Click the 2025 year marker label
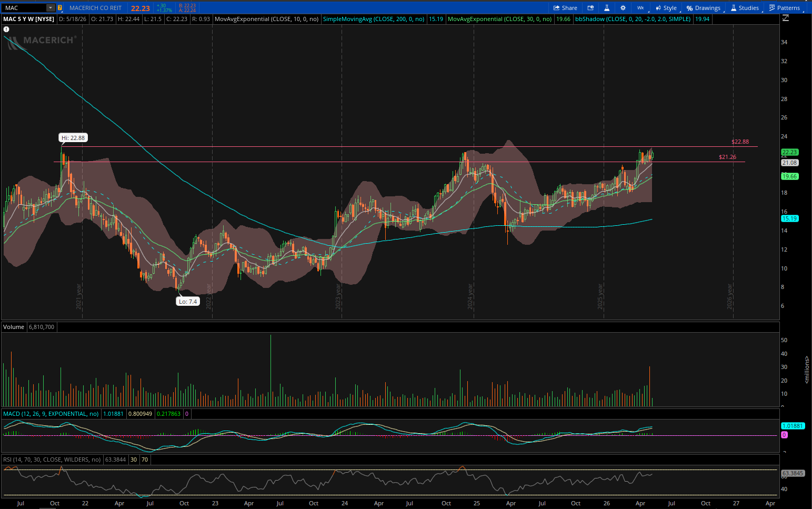Screen dimensions: 812x509 (600, 296)
